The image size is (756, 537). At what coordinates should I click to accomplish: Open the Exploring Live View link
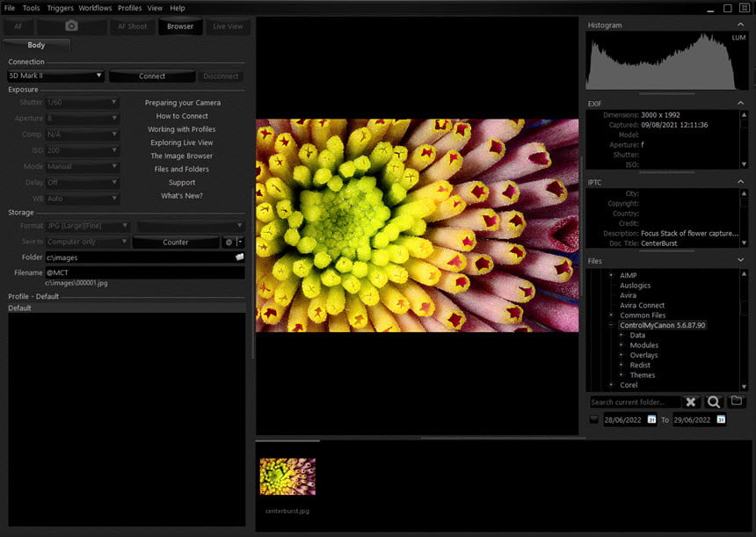tap(182, 142)
